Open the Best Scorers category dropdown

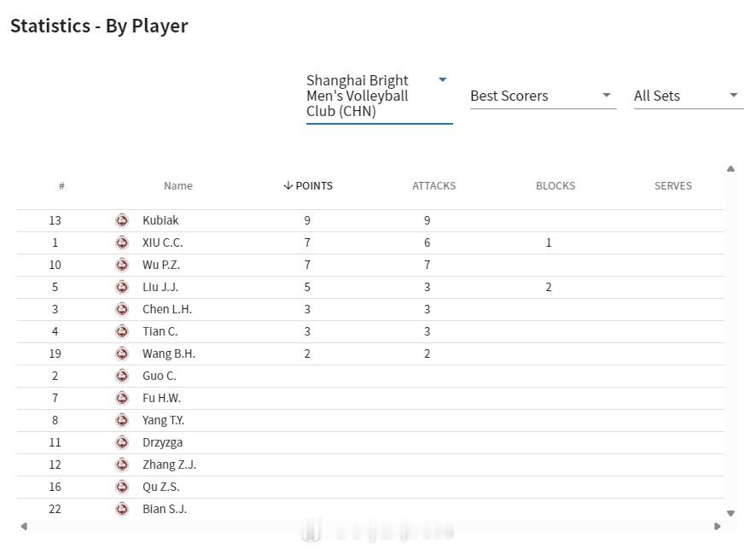(544, 96)
